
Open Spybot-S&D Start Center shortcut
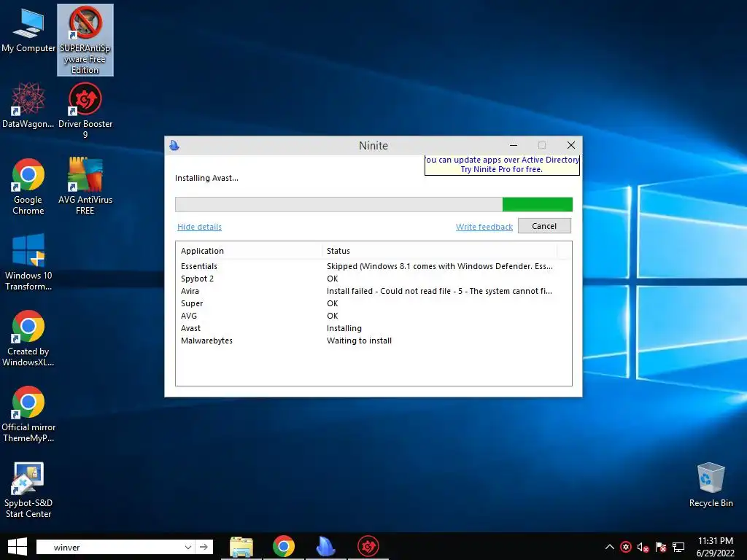click(x=28, y=489)
